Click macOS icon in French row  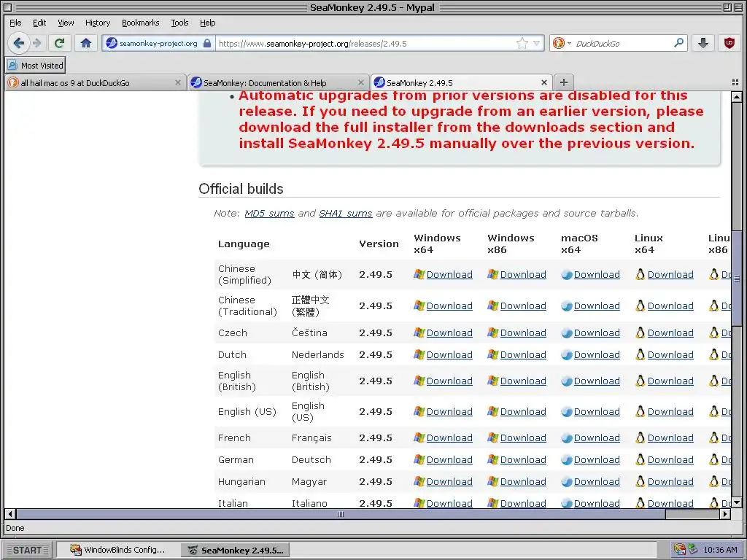coord(566,438)
